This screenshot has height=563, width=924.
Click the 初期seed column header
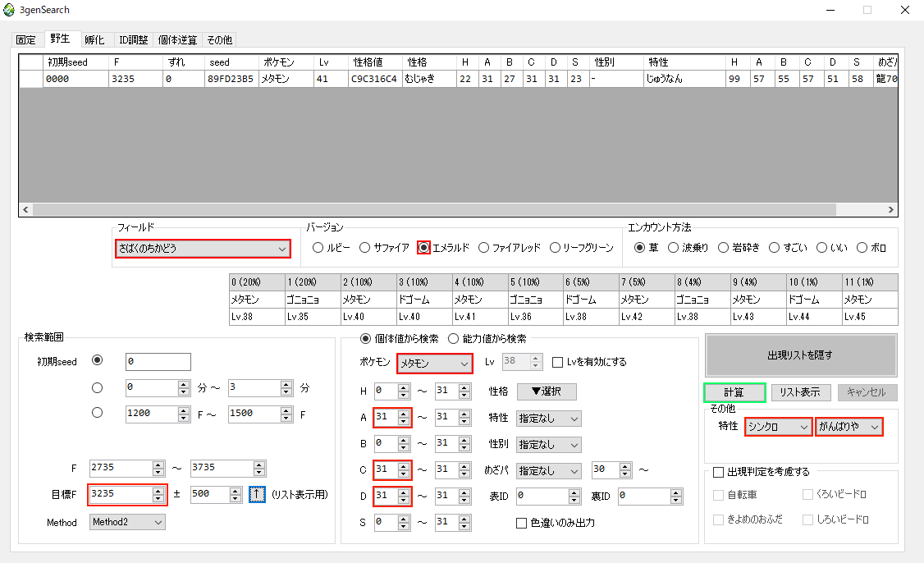click(x=76, y=62)
